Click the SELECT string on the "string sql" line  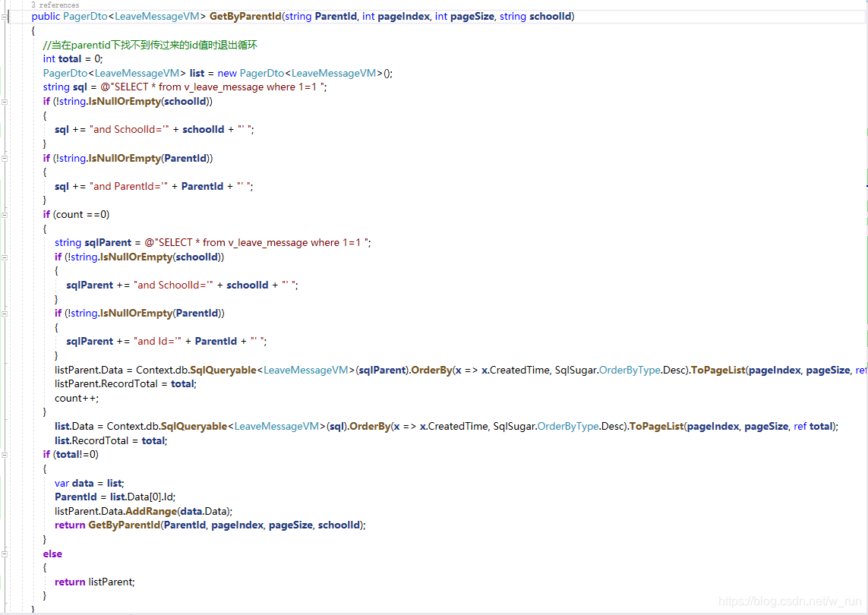pos(213,87)
